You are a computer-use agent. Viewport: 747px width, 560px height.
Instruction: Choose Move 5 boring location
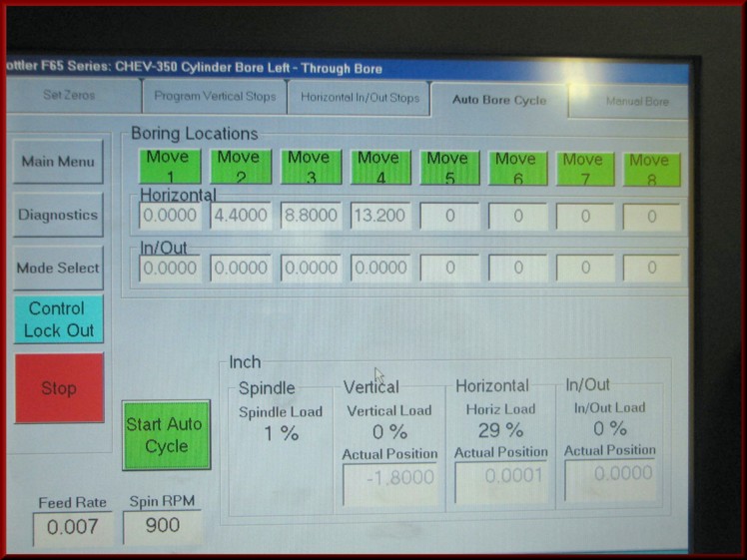pyautogui.click(x=449, y=168)
